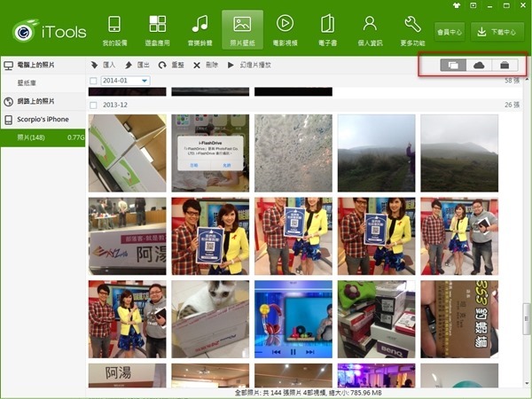Open the 電影視頻 video section
This screenshot has height=399, width=532.
coord(285,29)
